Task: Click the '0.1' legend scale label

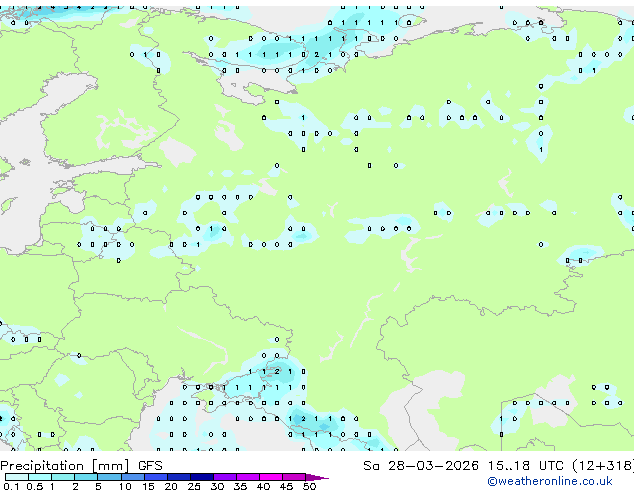Action: pyautogui.click(x=11, y=486)
